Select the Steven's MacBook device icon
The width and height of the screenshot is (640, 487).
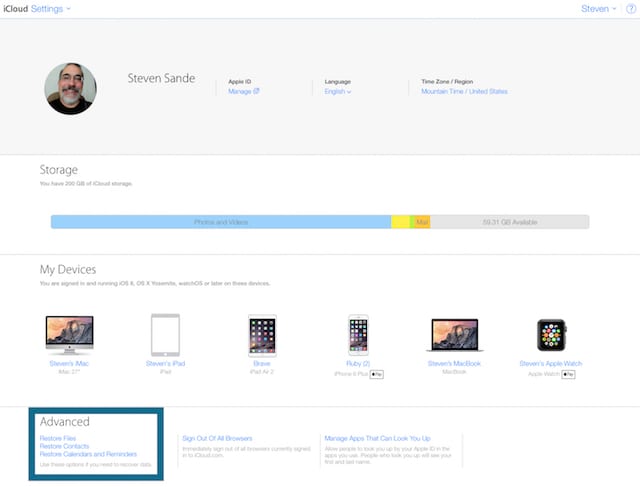pyautogui.click(x=453, y=336)
